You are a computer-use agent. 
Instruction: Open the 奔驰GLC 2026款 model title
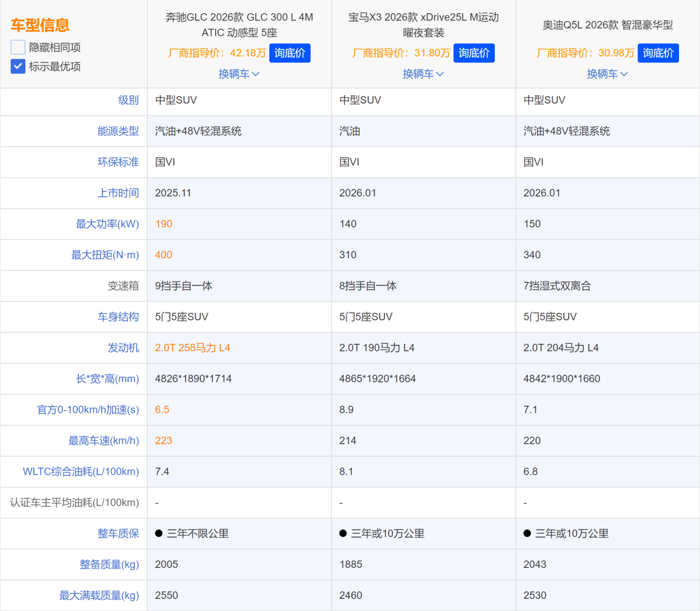[239, 25]
